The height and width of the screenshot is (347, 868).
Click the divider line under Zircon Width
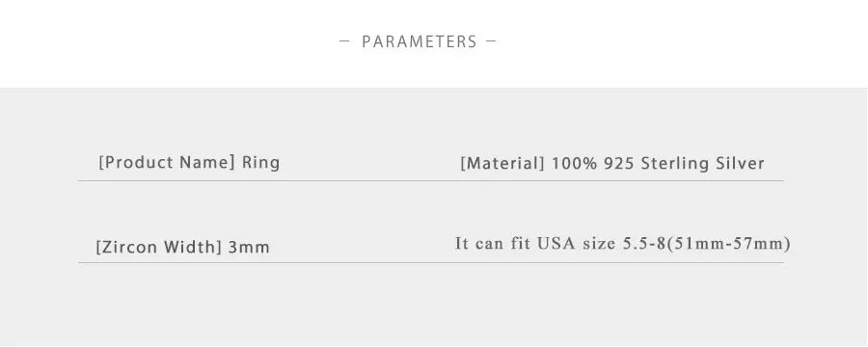(431, 263)
